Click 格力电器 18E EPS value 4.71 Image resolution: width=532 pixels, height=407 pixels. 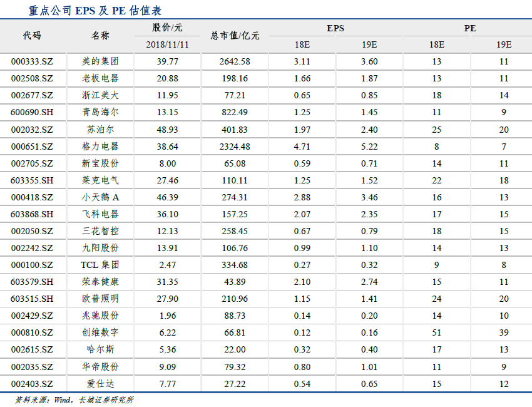[302, 147]
